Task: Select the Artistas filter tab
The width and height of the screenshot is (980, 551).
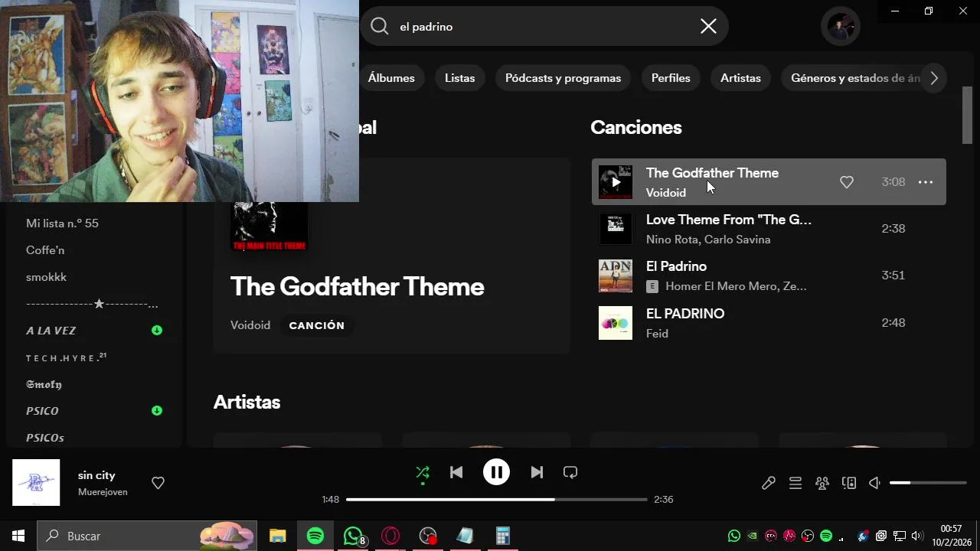Action: click(740, 78)
